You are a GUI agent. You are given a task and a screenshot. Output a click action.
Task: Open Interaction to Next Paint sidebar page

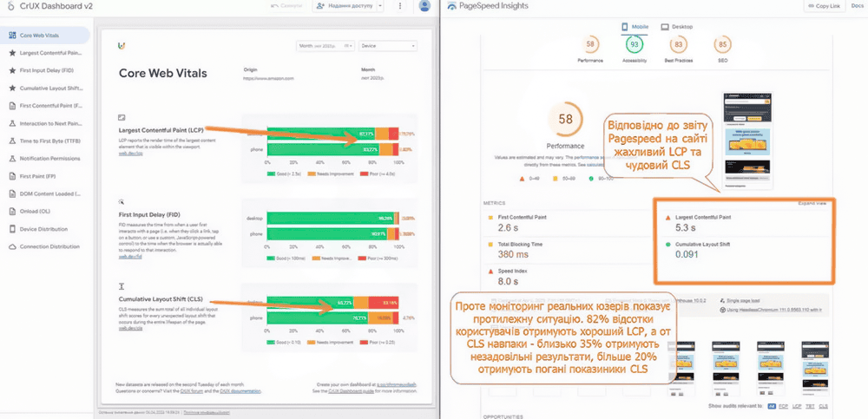point(45,123)
